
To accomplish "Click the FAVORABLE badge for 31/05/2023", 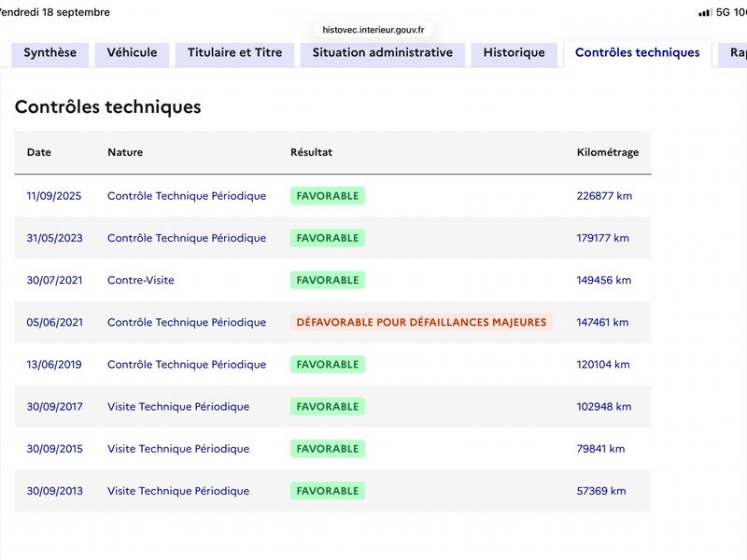I will pyautogui.click(x=328, y=238).
